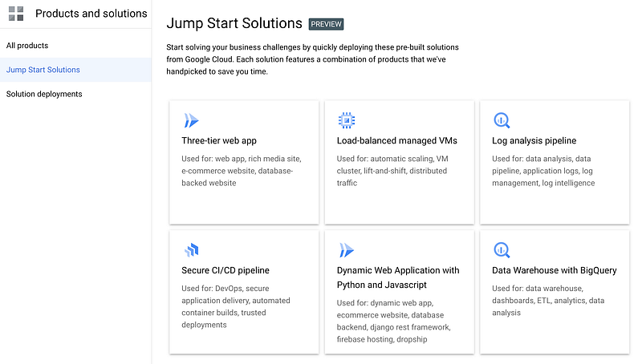Click the Load-balanced managed VMs chip icon
The width and height of the screenshot is (642, 364).
(x=347, y=120)
